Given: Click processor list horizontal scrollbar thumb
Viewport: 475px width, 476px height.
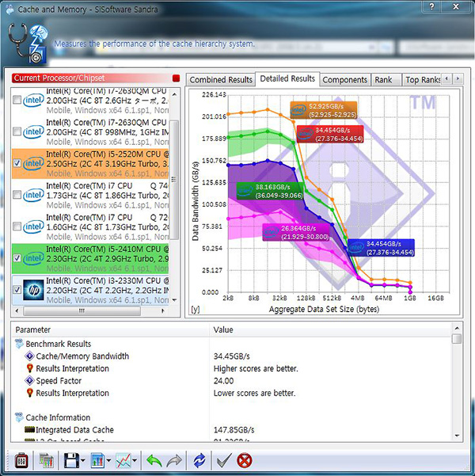Looking at the screenshot, I should click(82, 310).
